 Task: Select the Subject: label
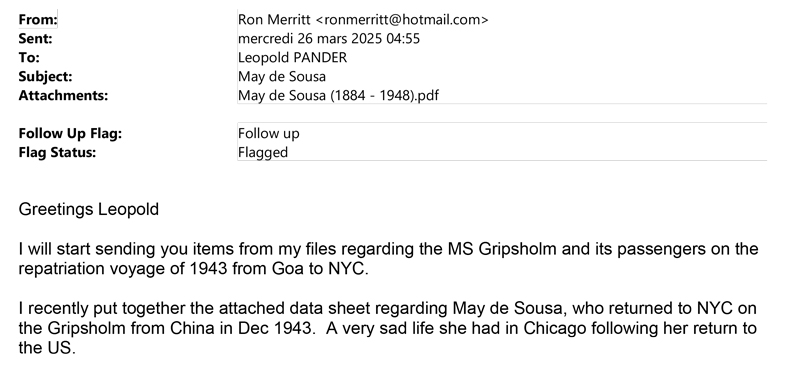[45, 76]
